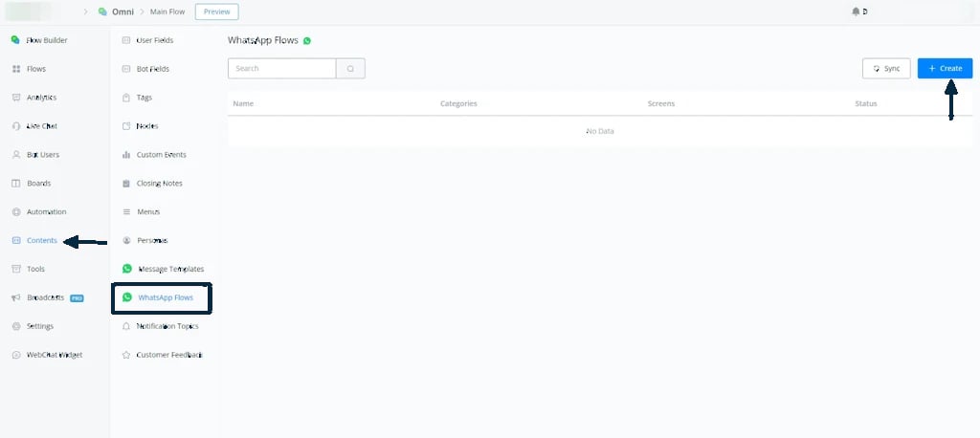980x438 pixels.
Task: Go to the Analytics menu item
Action: (x=42, y=98)
